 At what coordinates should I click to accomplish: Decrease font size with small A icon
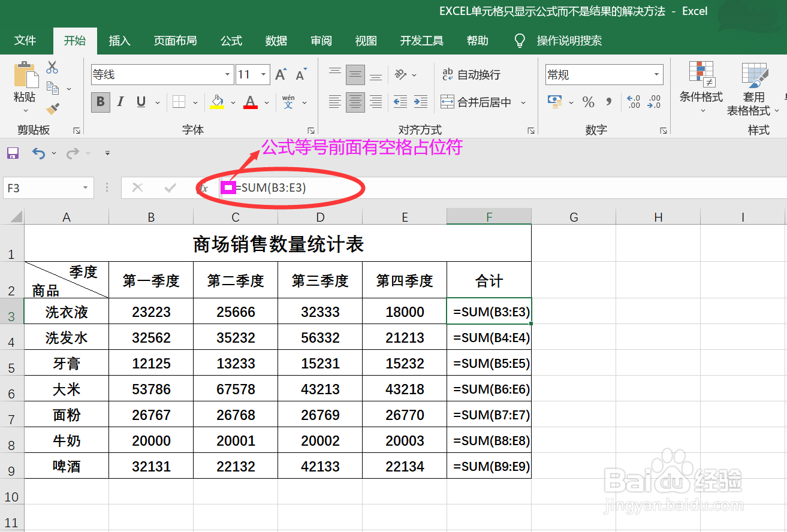click(x=301, y=75)
